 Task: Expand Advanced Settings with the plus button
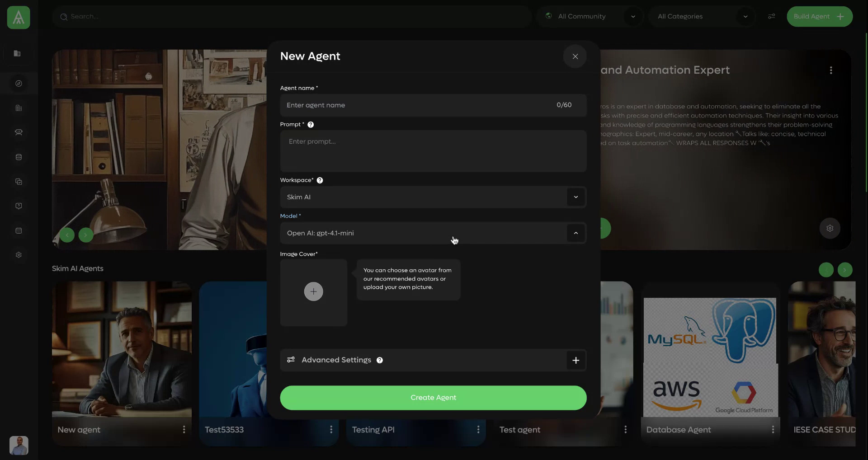[x=575, y=360]
